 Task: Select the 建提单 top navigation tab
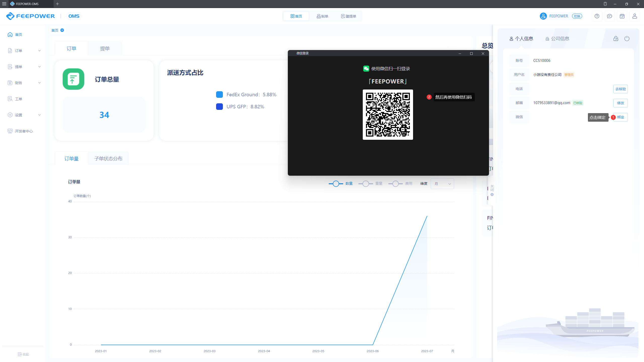(348, 16)
